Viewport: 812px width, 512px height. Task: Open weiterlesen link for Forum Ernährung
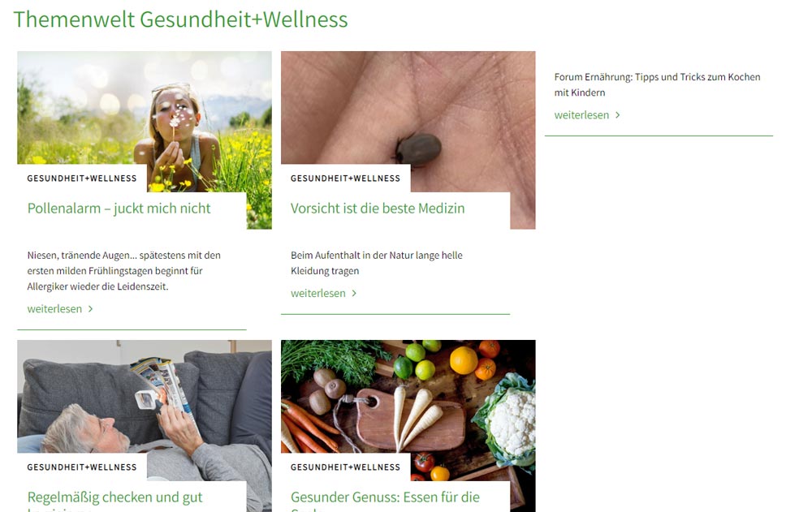[x=581, y=115]
